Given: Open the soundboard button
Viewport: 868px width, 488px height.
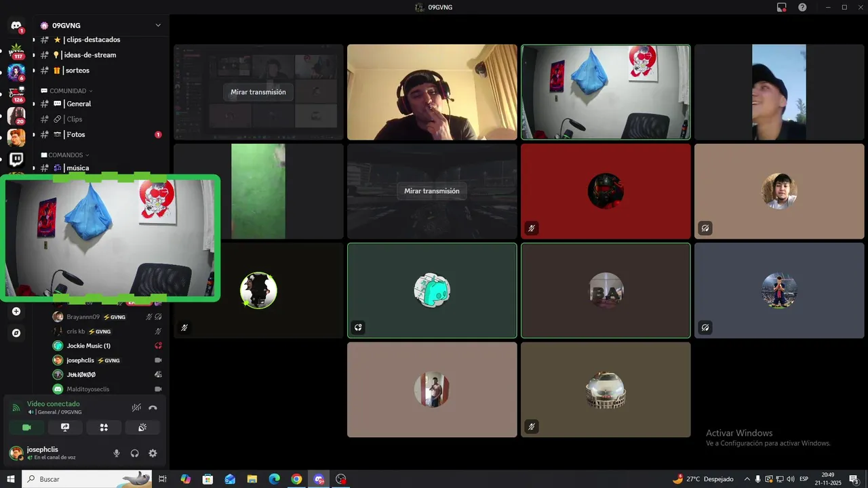Looking at the screenshot, I should pos(142,428).
